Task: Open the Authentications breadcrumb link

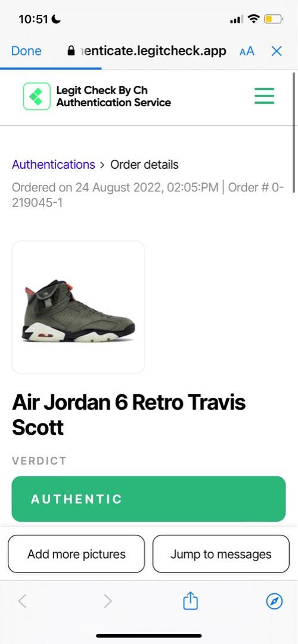Action: click(54, 165)
